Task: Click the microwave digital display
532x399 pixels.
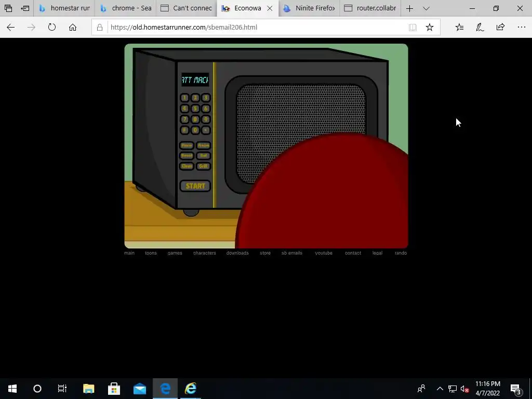Action: [195, 79]
